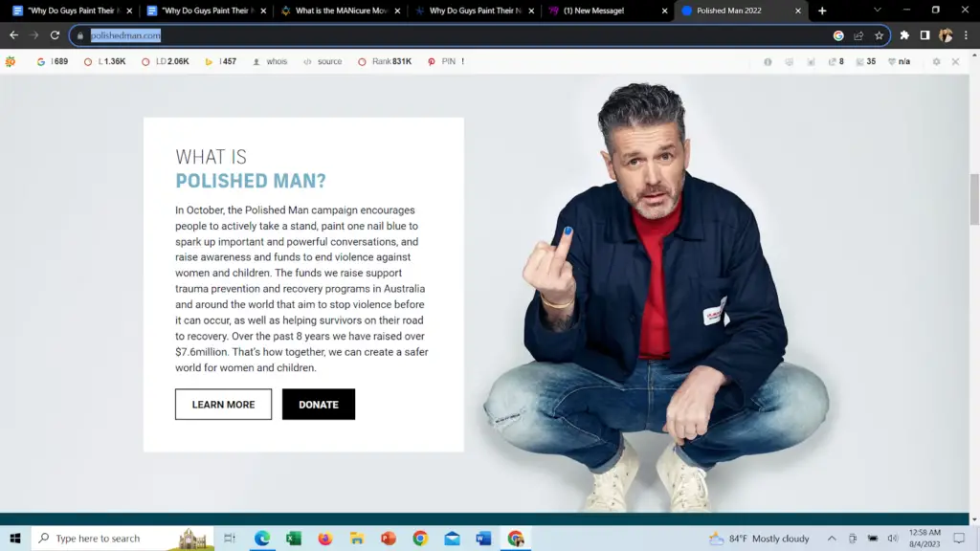
Task: Click the SEO toolbar logo icon
Action: click(11, 61)
